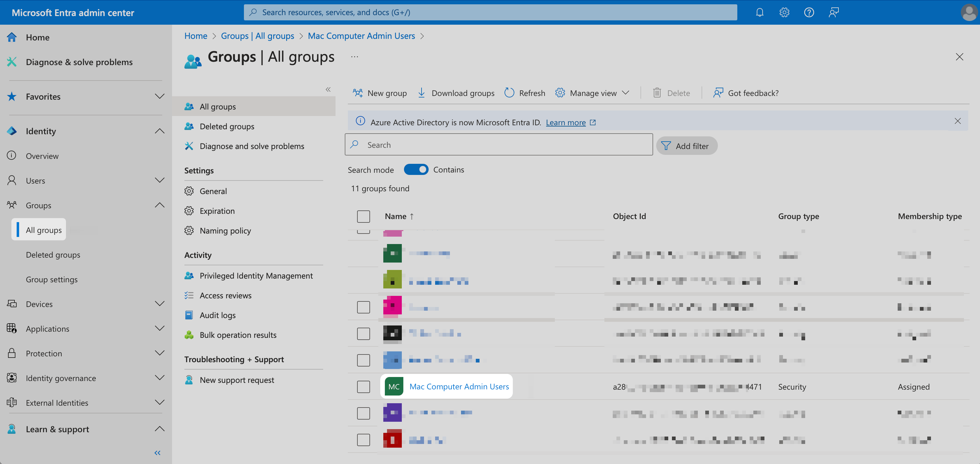Check the Mac Computer Admin Users checkbox
Screen dimensions: 980x464
point(363,386)
